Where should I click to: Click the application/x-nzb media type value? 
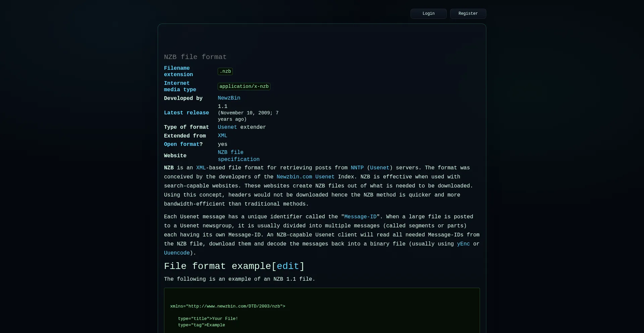(x=244, y=87)
